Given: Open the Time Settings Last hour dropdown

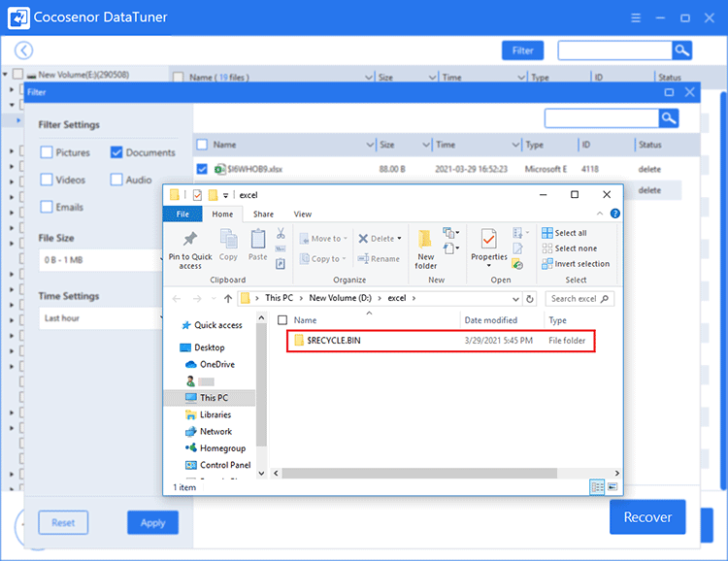Looking at the screenshot, I should coord(101,318).
